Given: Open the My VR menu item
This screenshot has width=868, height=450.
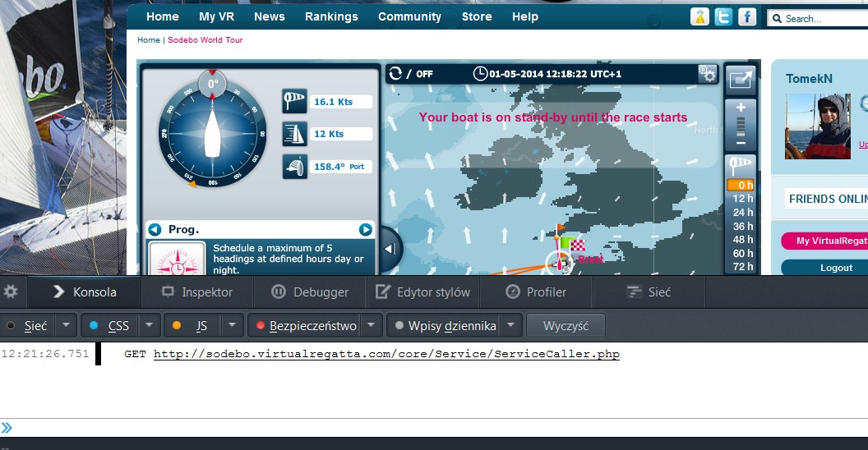Looking at the screenshot, I should pos(216,16).
